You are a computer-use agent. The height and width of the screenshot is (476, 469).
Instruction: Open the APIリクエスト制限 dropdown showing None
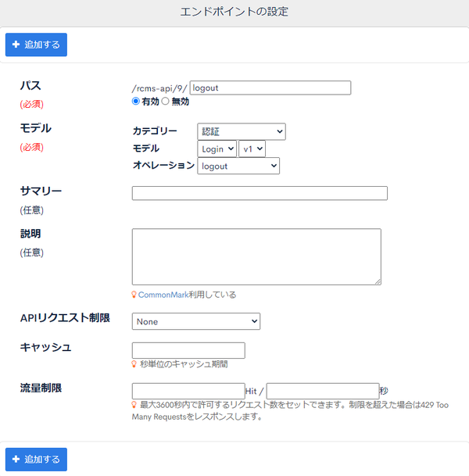pos(196,321)
